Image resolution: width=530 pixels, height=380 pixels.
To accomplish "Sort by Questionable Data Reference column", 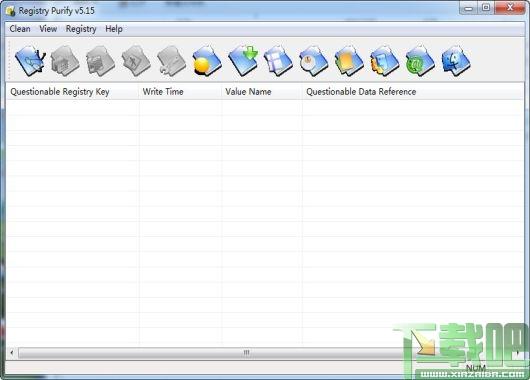I will 412,92.
